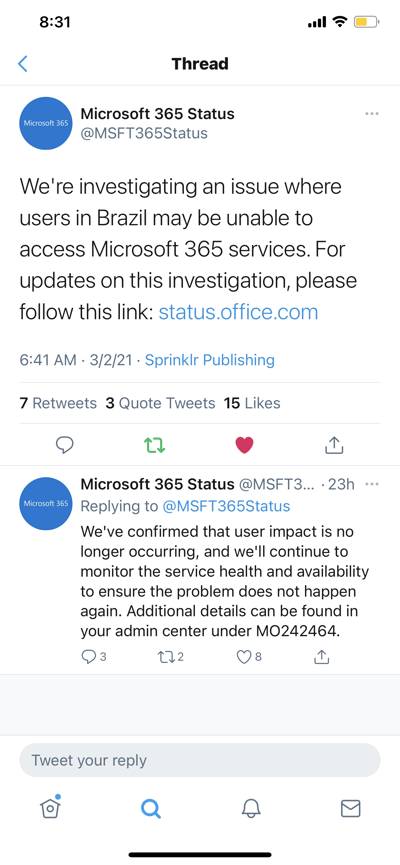Open the status.office.com link
Image resolution: width=400 pixels, height=865 pixels.
tap(238, 312)
